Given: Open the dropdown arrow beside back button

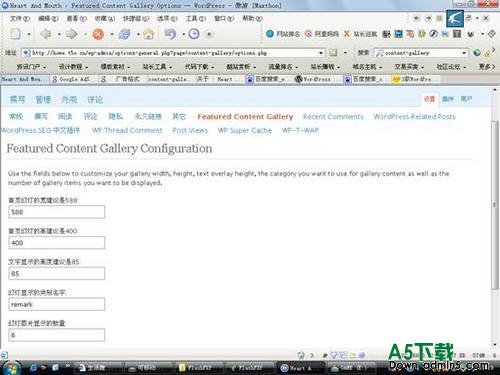Looking at the screenshot, I should click(59, 34).
